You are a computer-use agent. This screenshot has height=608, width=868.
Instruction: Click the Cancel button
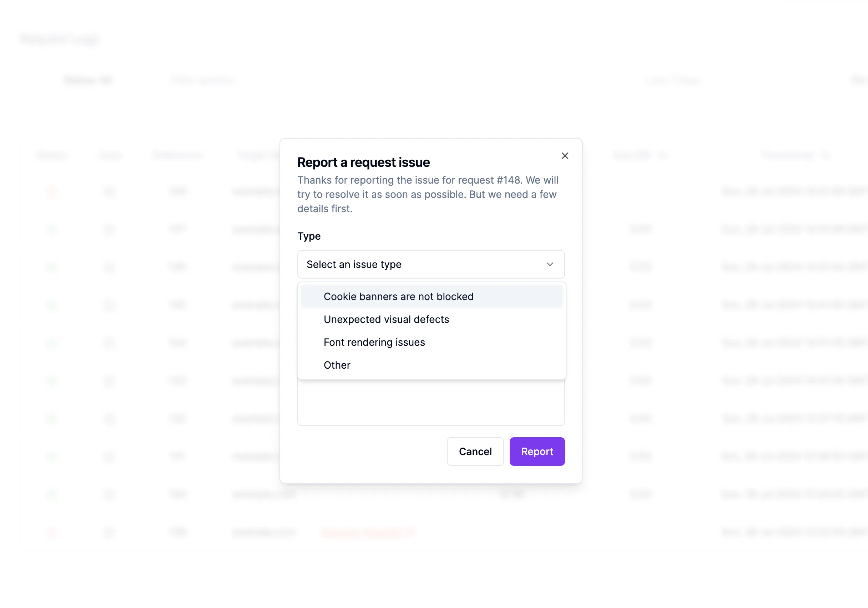[x=475, y=452]
